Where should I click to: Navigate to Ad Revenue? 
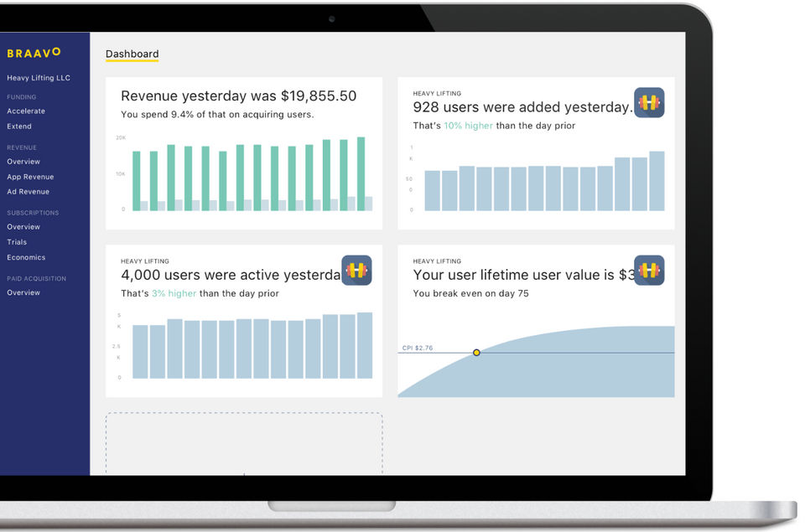[x=29, y=192]
